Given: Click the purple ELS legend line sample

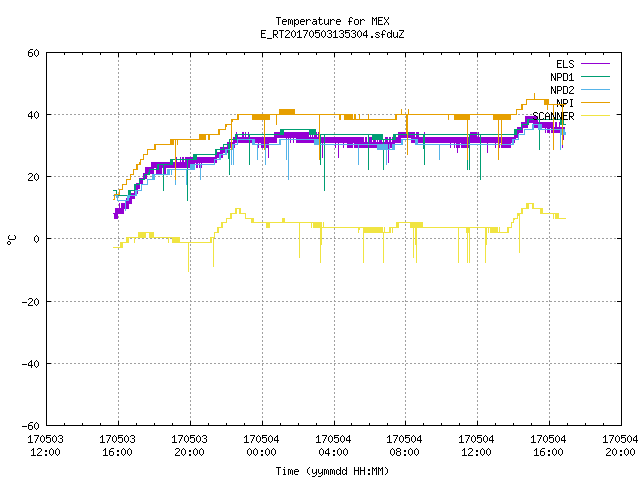Looking at the screenshot, I should coord(596,64).
